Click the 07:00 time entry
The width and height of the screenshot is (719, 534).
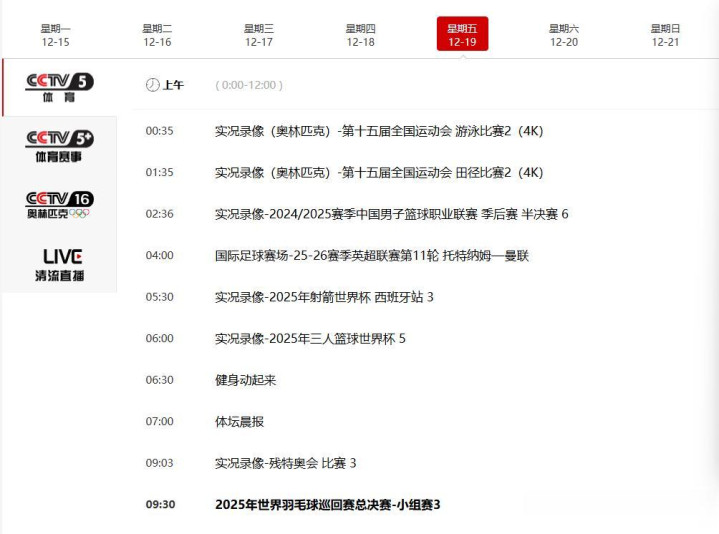click(x=160, y=421)
